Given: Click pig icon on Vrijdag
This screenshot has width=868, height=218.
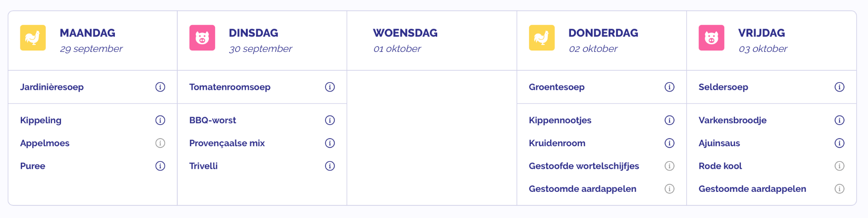Looking at the screenshot, I should (712, 37).
